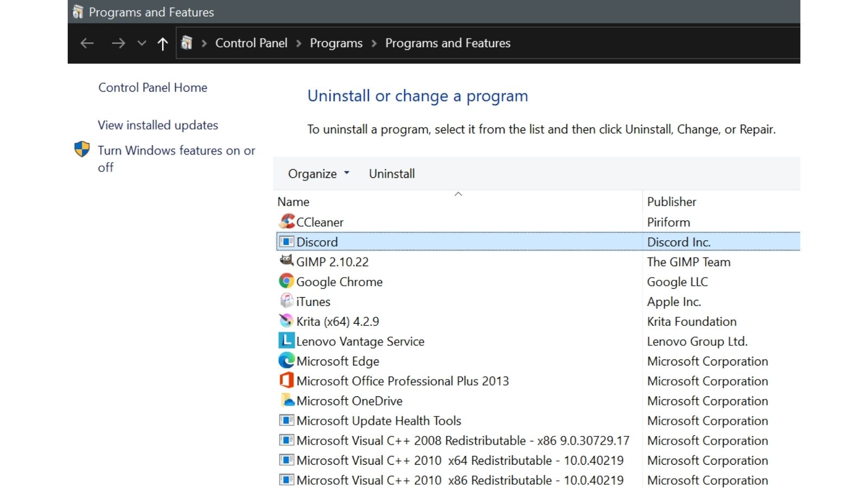Click the Programs and Features title bar icon
Image resolution: width=868 pixels, height=488 pixels.
tap(78, 12)
